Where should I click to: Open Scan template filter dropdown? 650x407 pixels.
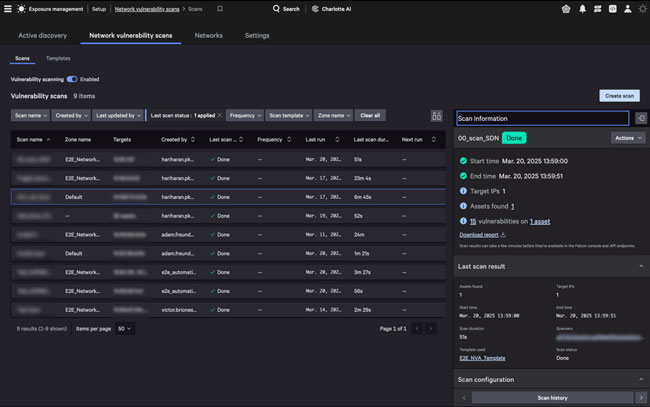[x=289, y=116]
